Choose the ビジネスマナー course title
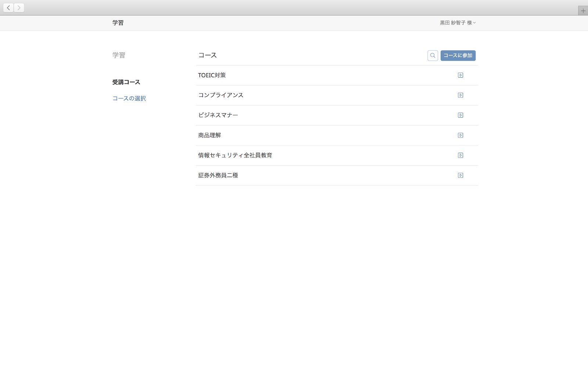The height and width of the screenshot is (368, 588). [x=218, y=115]
